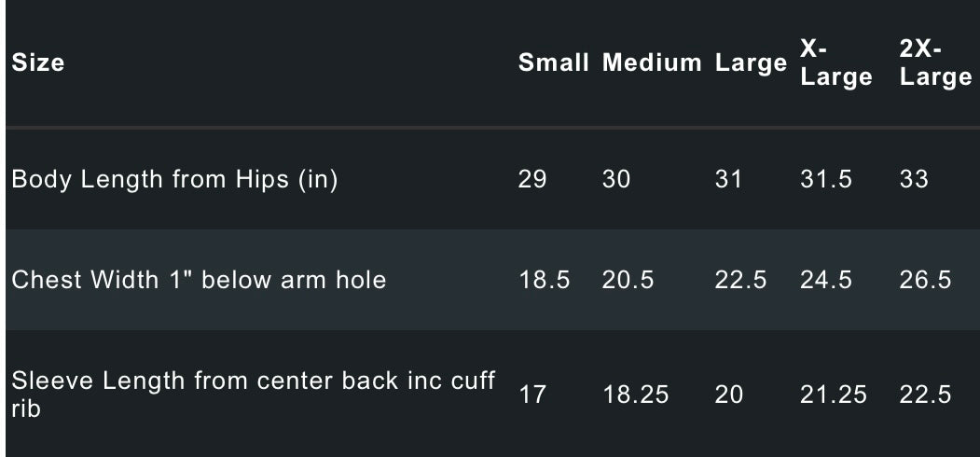Select the X-Large size header
Screen dimensions: 980x457
(835, 63)
